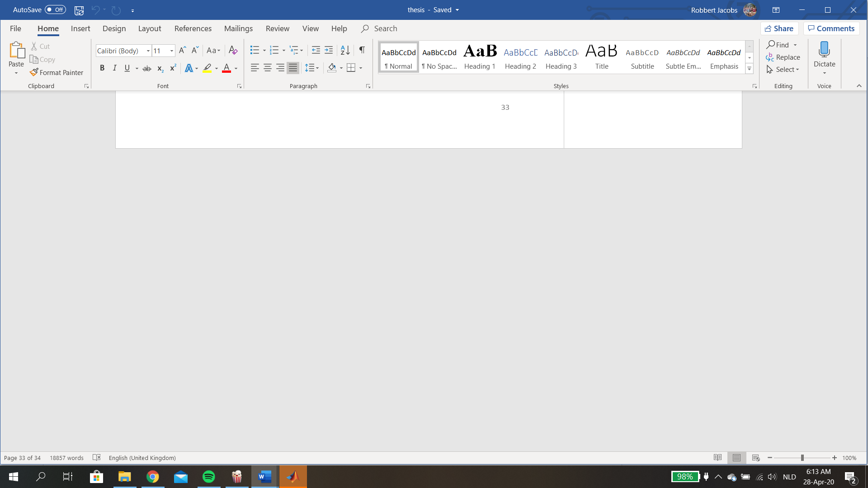This screenshot has height=488, width=868.
Task: Click the Share button
Action: 779,28
